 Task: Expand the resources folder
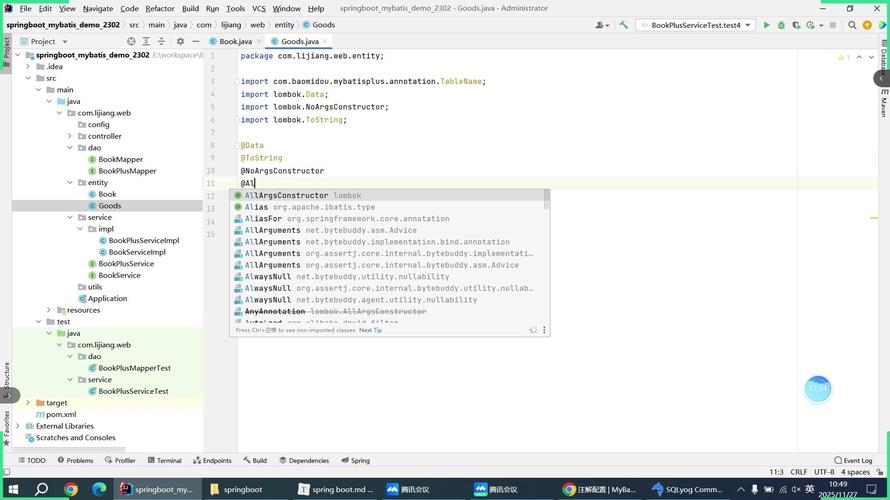[x=48, y=310]
